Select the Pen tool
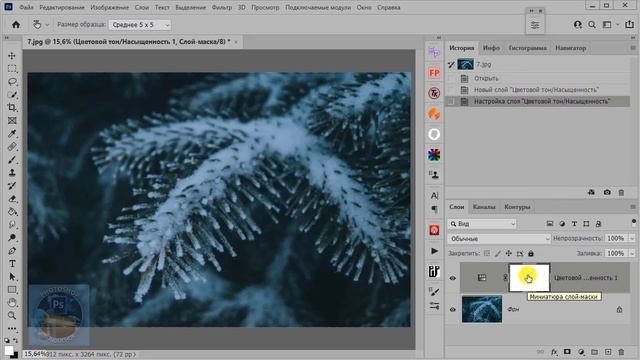The height and width of the screenshot is (360, 640). tap(12, 251)
